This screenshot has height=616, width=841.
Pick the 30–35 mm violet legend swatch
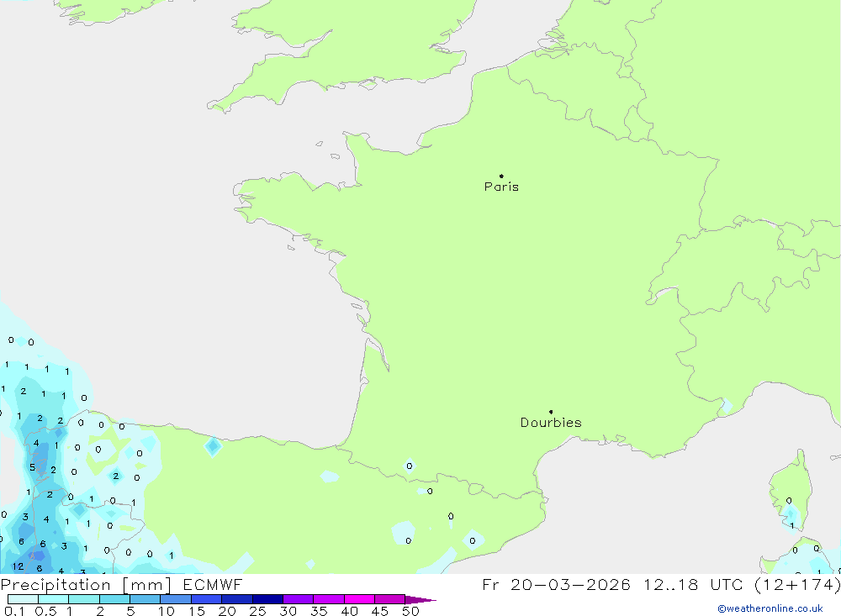[299, 599]
